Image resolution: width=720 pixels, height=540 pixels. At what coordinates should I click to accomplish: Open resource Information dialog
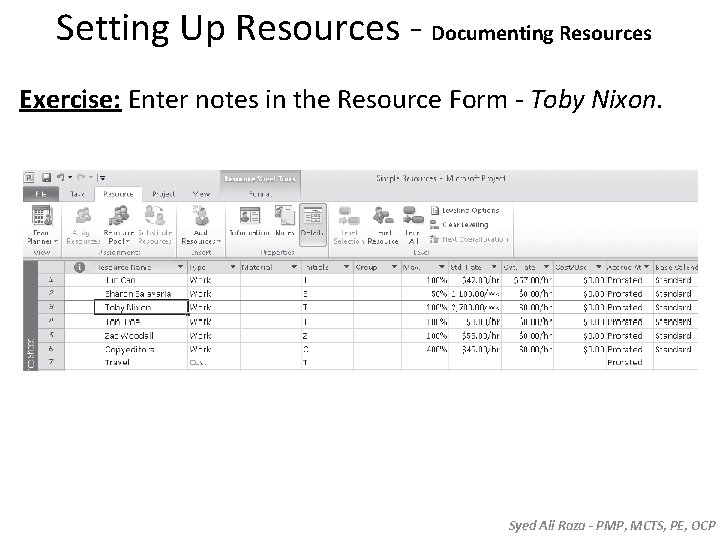pos(249,222)
